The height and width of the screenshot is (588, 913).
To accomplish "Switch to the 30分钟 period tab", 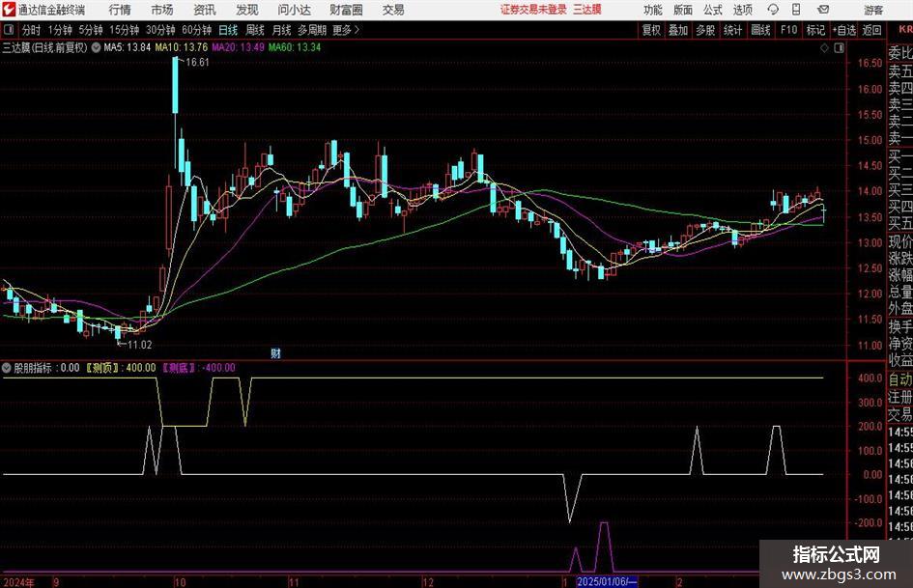I will tap(160, 30).
